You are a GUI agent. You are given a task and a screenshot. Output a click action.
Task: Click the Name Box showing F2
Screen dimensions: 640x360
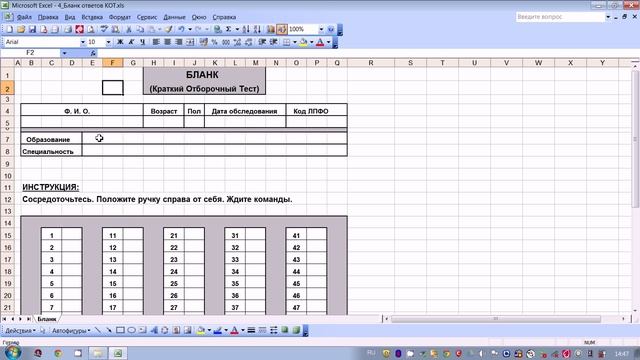pos(31,53)
